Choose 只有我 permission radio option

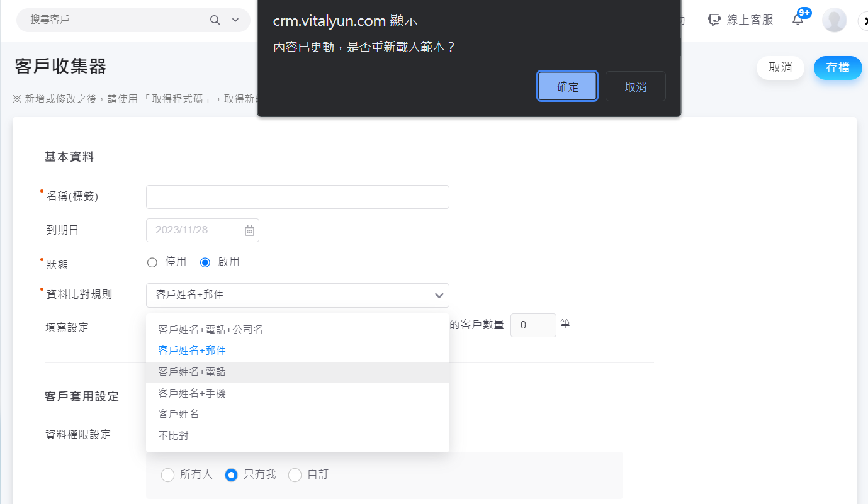(231, 475)
